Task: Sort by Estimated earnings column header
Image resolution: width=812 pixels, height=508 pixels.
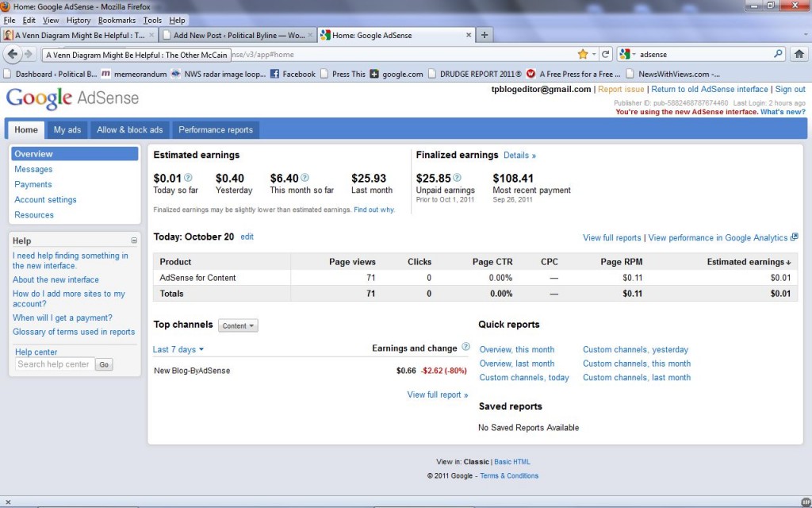Action: pyautogui.click(x=749, y=262)
